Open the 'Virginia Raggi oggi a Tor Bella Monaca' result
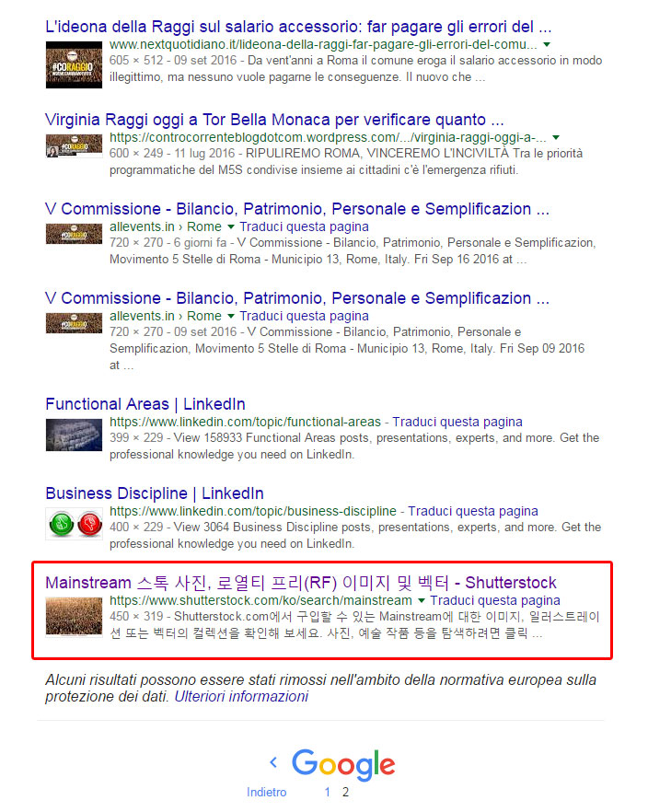648x812 pixels. pyautogui.click(x=274, y=120)
